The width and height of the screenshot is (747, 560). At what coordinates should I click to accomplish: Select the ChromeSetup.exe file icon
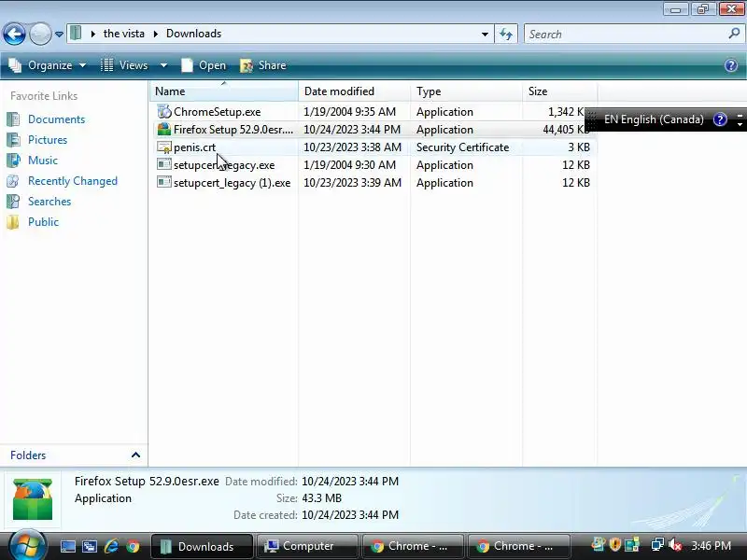[164, 112]
